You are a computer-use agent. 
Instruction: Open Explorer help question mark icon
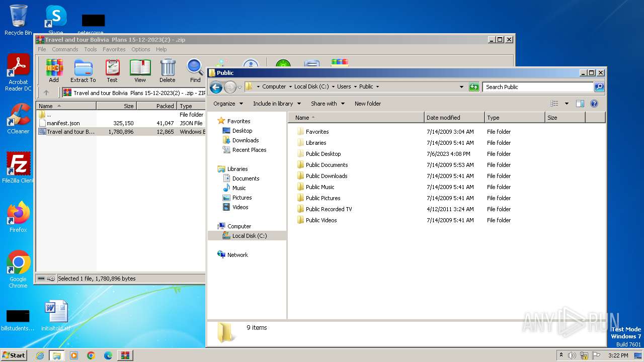point(594,104)
